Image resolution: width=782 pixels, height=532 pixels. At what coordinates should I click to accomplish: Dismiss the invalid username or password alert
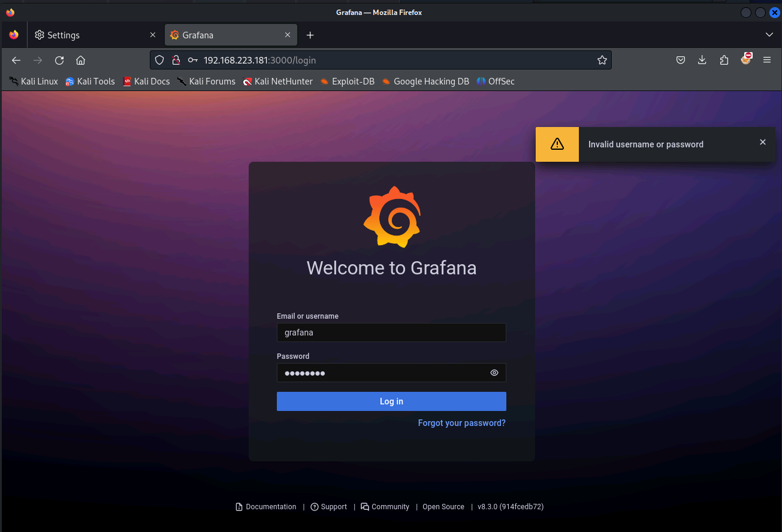point(763,142)
